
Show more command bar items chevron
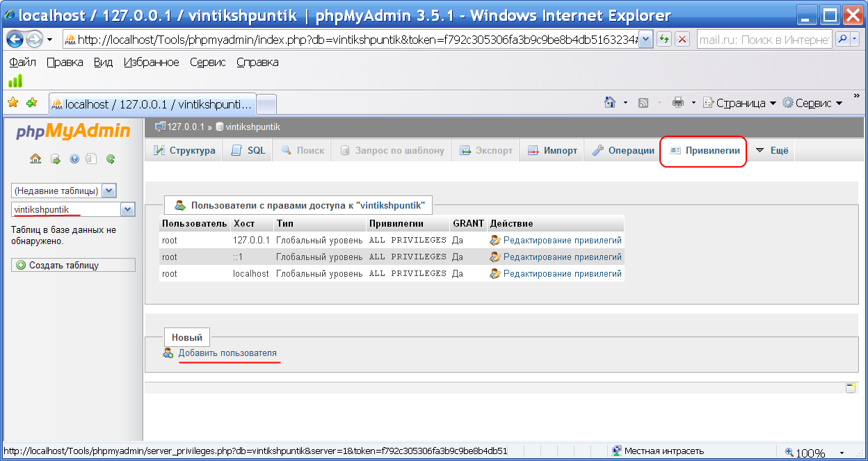pos(856,96)
